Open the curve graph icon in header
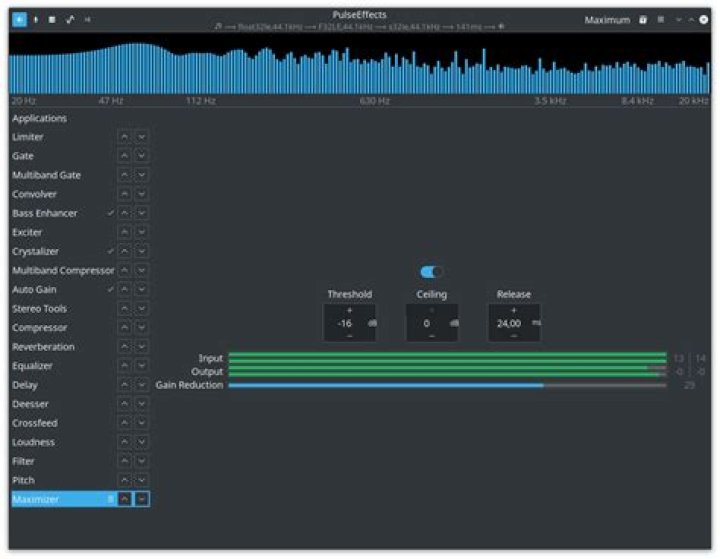This screenshot has height=559, width=720. [70, 20]
